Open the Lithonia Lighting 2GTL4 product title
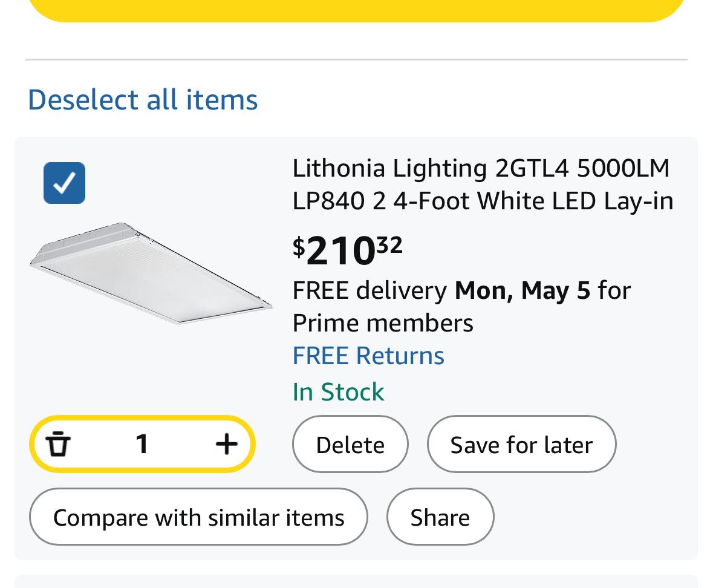 (x=482, y=184)
